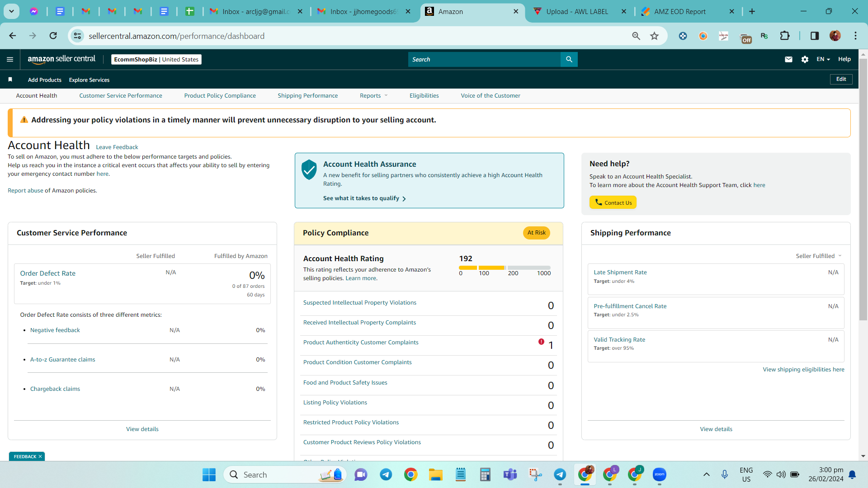Open the Customer Service Performance tab
This screenshot has width=868, height=488.
click(x=121, y=95)
